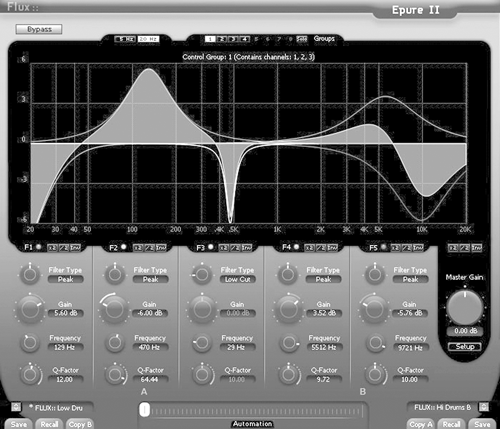Image resolution: width=500 pixels, height=429 pixels.
Task: Click the F2 Gain knob at -6.00 dB
Action: click(x=114, y=309)
